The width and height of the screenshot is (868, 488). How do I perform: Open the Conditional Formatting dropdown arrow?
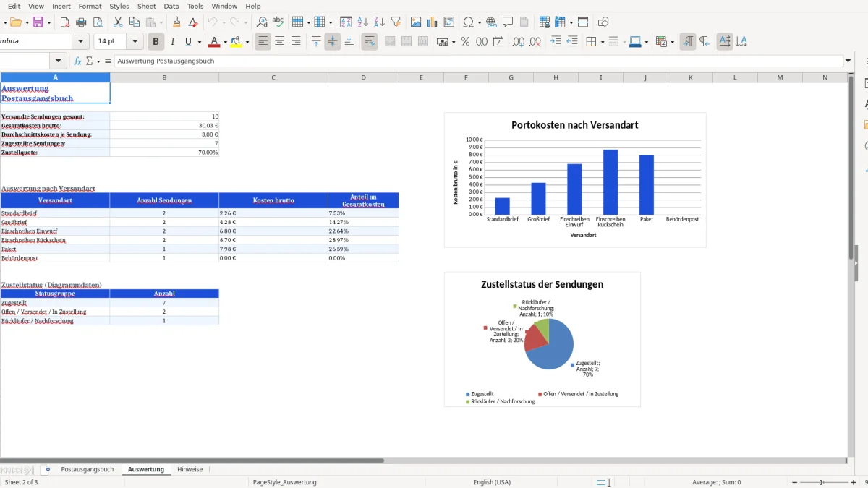coord(672,42)
